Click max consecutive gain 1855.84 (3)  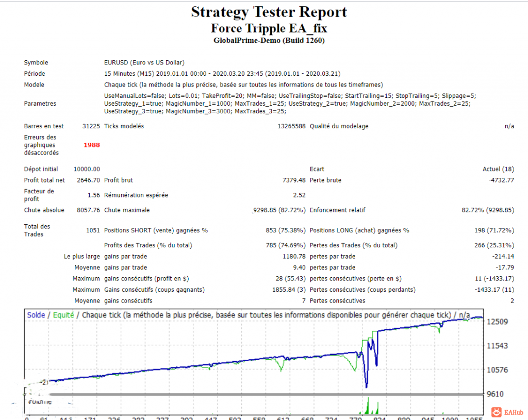pos(289,290)
